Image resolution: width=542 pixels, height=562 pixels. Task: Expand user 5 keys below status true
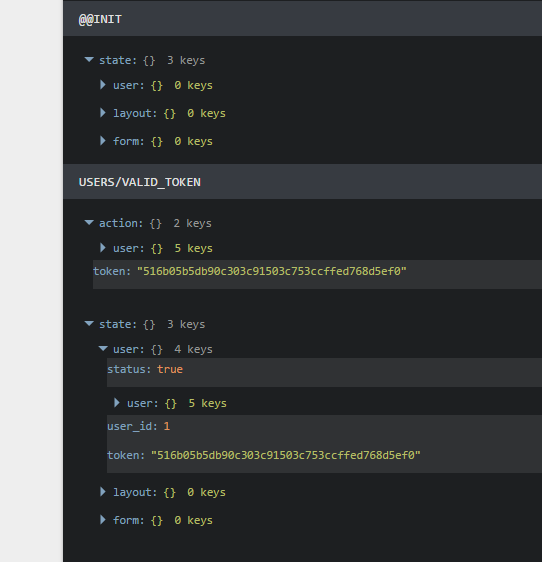click(x=117, y=403)
